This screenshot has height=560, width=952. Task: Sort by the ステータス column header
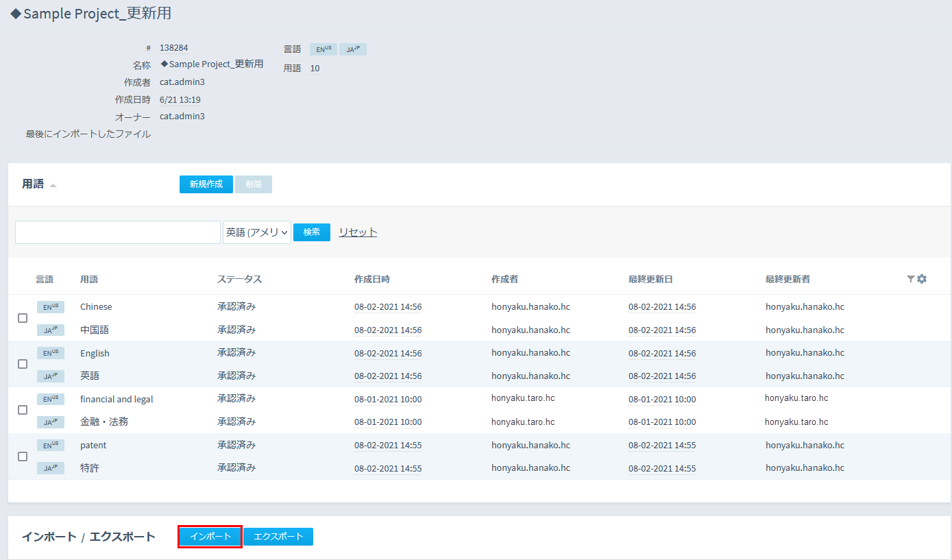(x=239, y=279)
